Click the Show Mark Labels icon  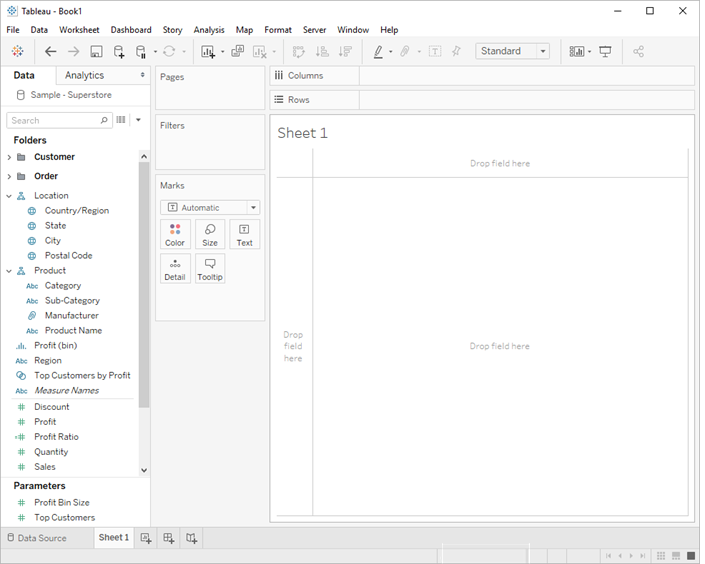[435, 52]
